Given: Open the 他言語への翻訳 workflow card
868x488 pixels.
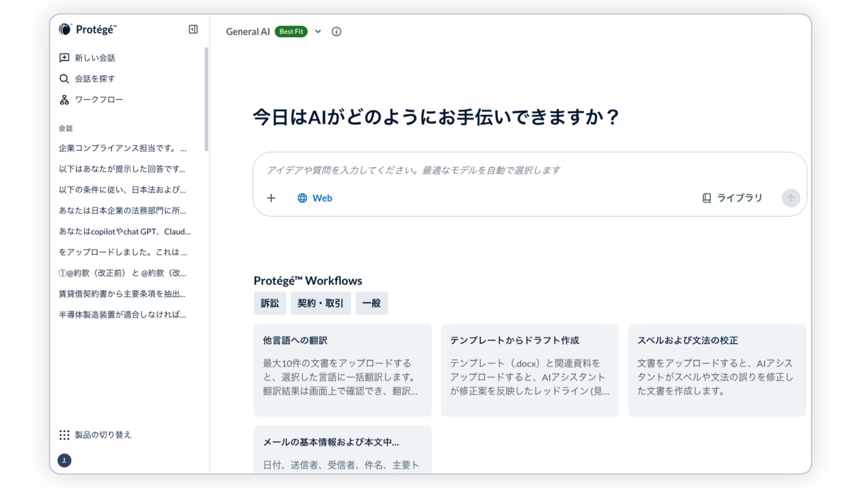Looking at the screenshot, I should pos(343,370).
